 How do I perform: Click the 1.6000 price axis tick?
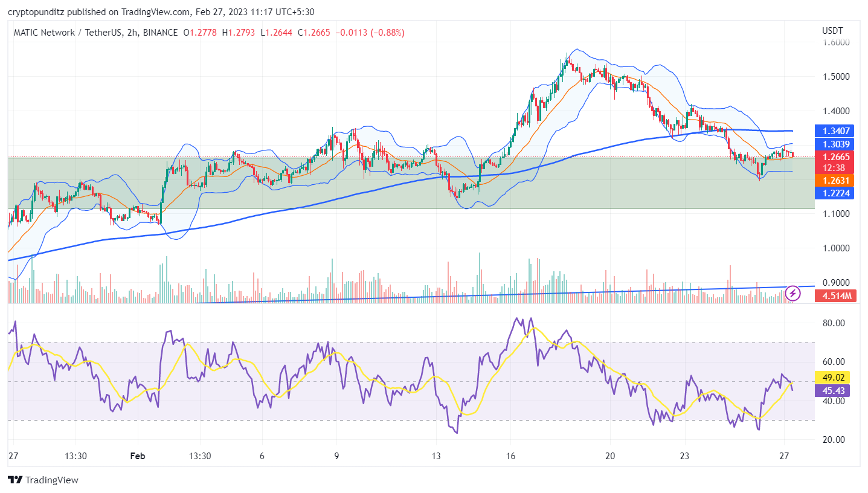(x=836, y=42)
